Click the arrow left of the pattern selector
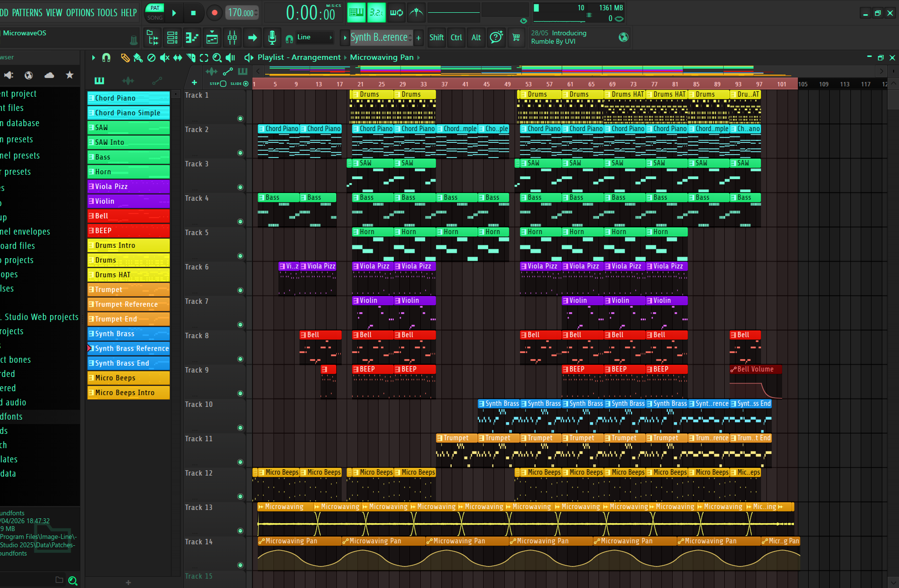The width and height of the screenshot is (899, 588). tap(345, 37)
